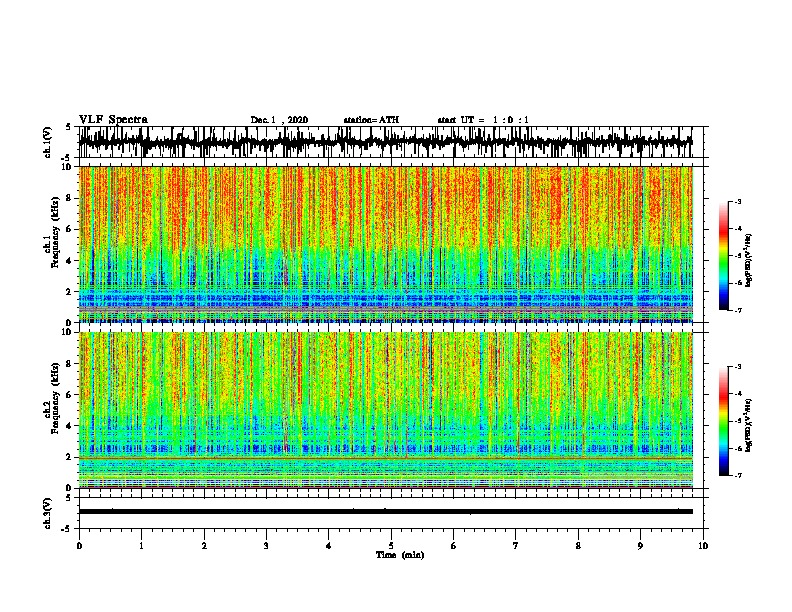This screenshot has height=612, width=792.
Task: Click the "5" volt tick of ch.3(V) panel
Action: coord(68,498)
